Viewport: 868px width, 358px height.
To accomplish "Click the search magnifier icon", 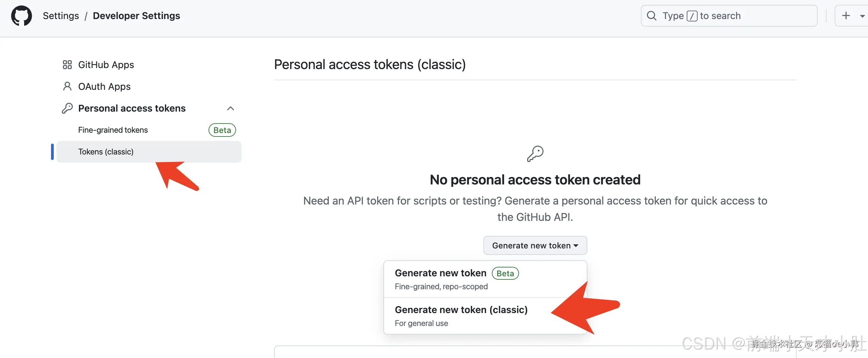I will pos(651,16).
